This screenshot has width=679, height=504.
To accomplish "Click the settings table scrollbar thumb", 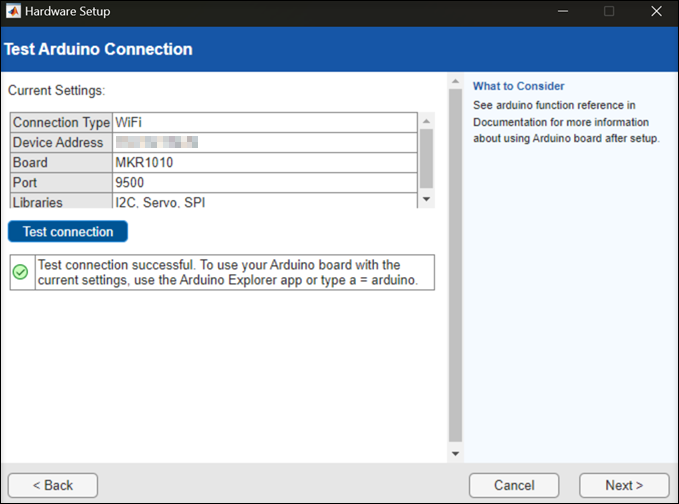I will point(426,157).
